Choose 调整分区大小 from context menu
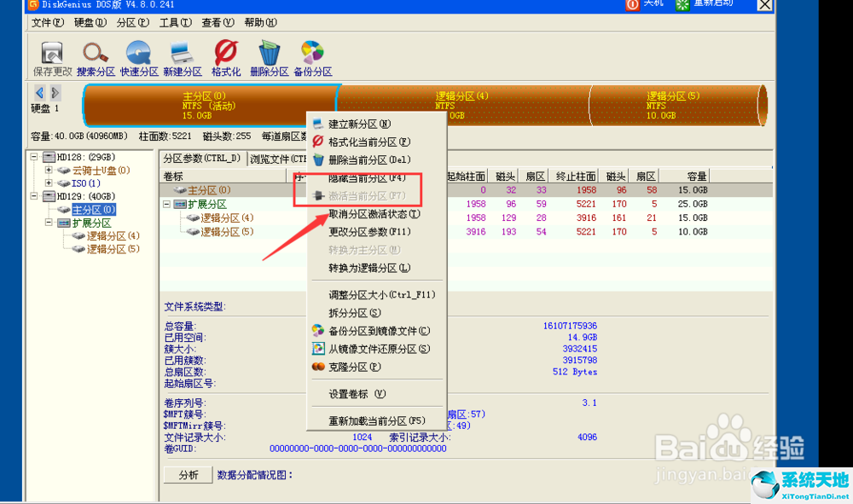This screenshot has width=853, height=504. pos(381,295)
